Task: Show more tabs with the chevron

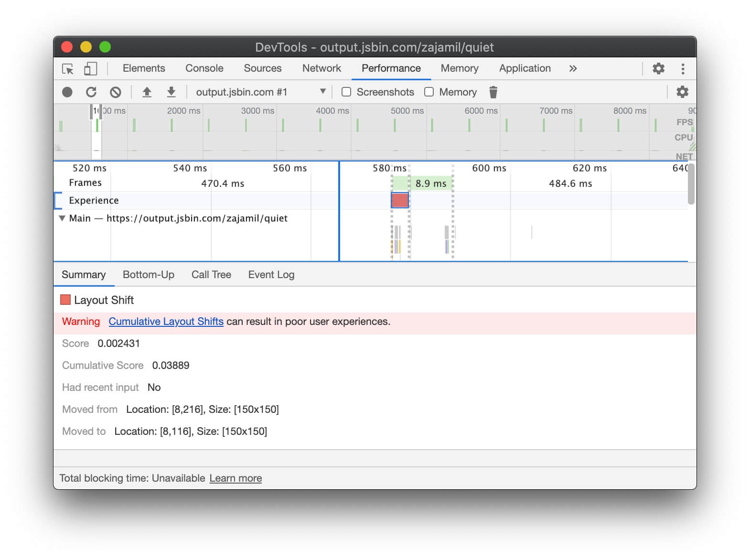Action: (x=573, y=69)
